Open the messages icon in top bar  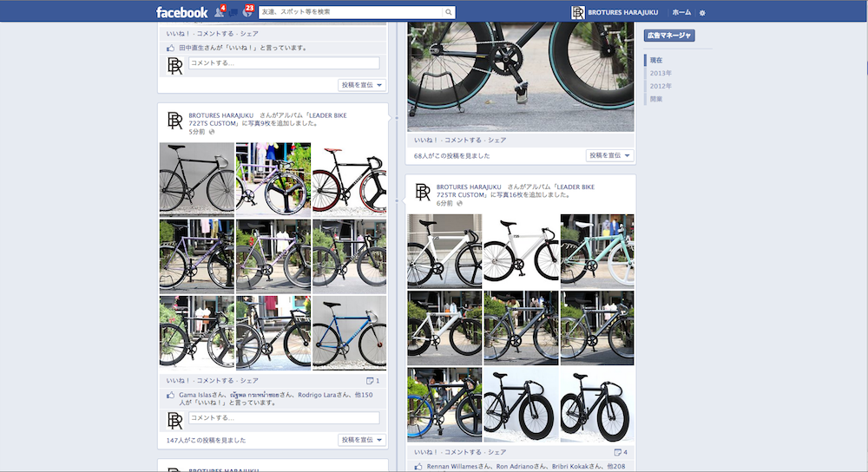(x=233, y=13)
